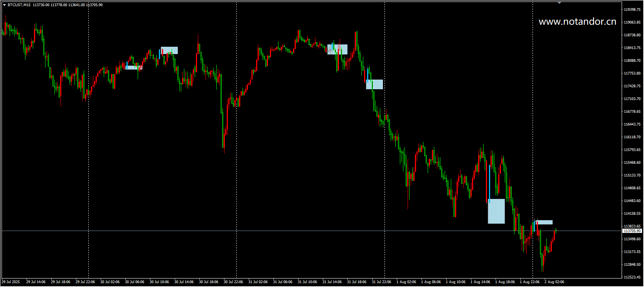Click time axis label 29 Jul 18:06
Screen dimensions: 644x287
61,282
